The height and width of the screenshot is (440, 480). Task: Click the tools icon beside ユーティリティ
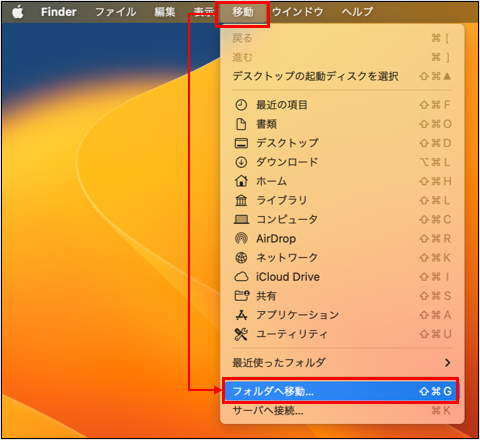click(x=241, y=334)
